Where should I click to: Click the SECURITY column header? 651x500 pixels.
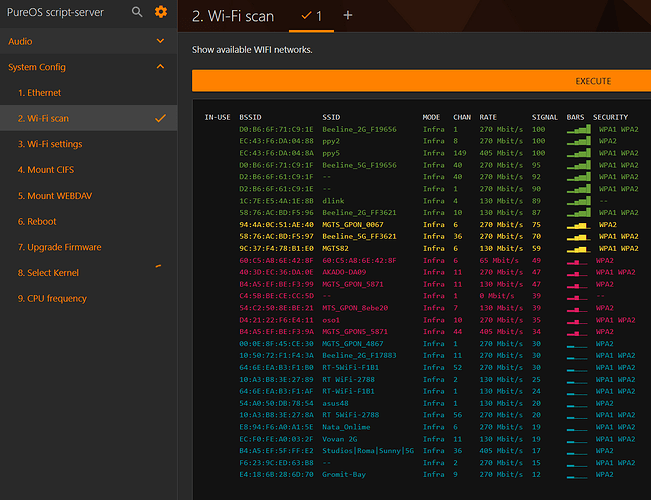click(x=610, y=118)
